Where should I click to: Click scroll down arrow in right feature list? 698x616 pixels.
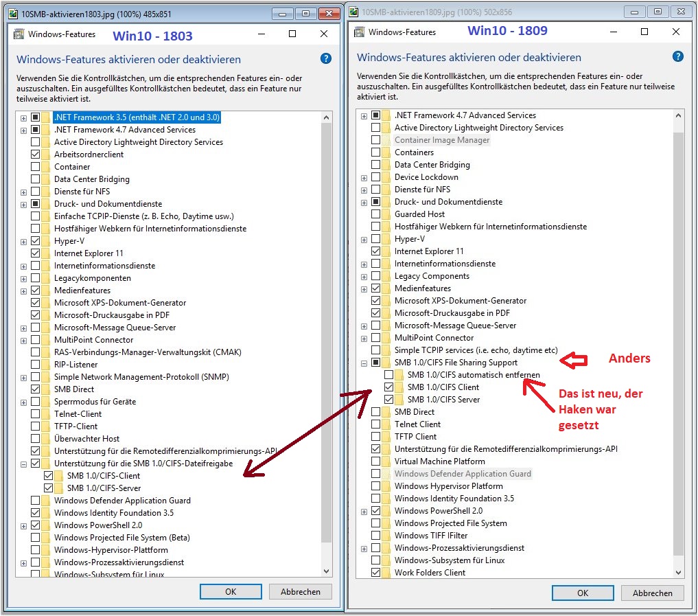click(x=678, y=572)
